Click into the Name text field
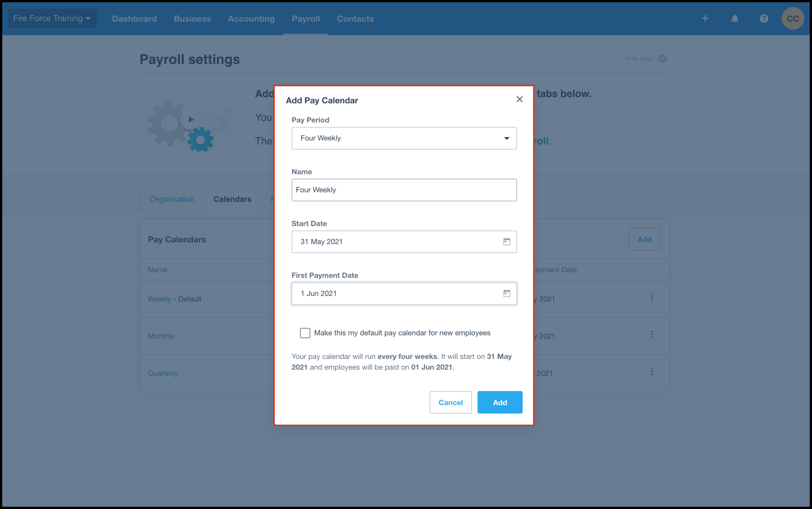The width and height of the screenshot is (812, 509). (404, 190)
